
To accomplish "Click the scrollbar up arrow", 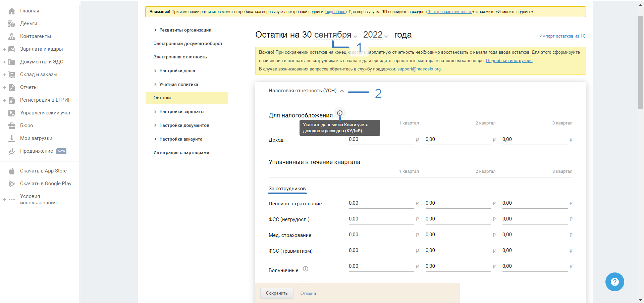I will pyautogui.click(x=641, y=5).
